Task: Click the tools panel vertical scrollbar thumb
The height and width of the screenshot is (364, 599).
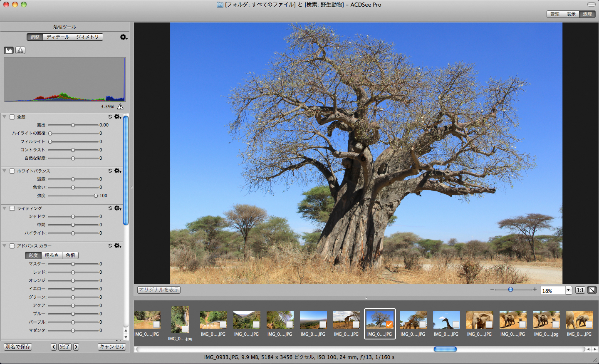Action: click(x=126, y=171)
